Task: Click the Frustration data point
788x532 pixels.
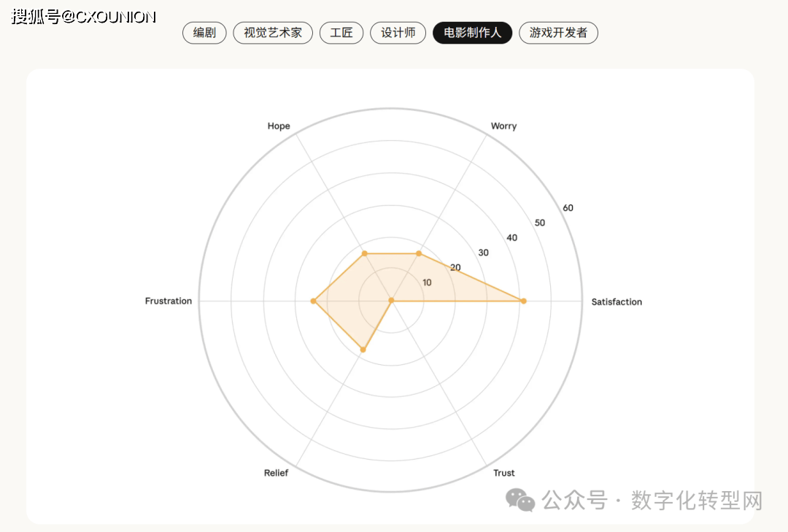Action: 313,301
